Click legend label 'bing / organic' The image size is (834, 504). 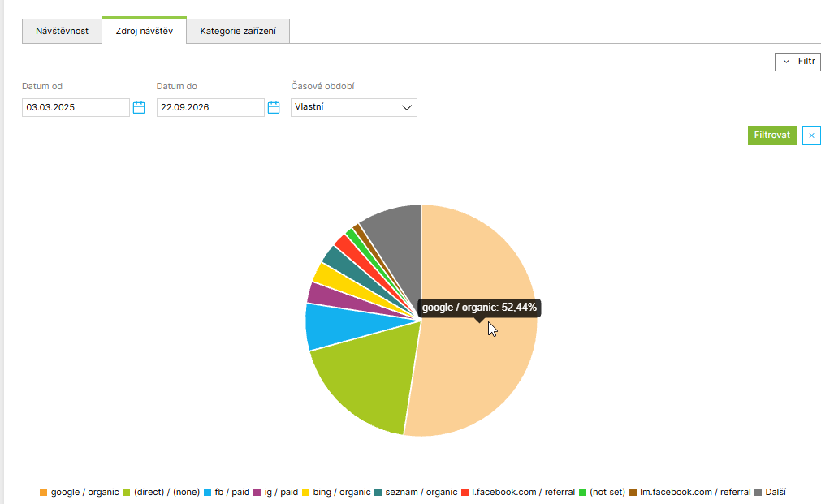pos(342,493)
